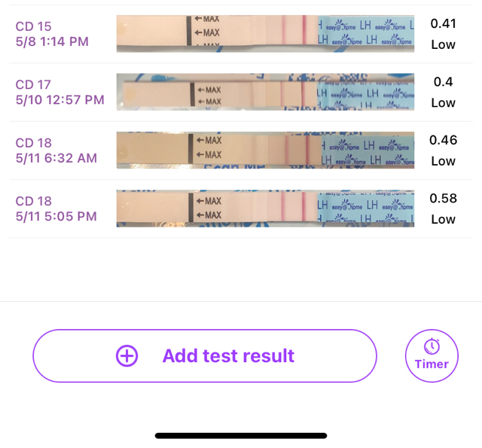Tap the iOS home indicator bar
The height and width of the screenshot is (448, 482).
point(241,435)
